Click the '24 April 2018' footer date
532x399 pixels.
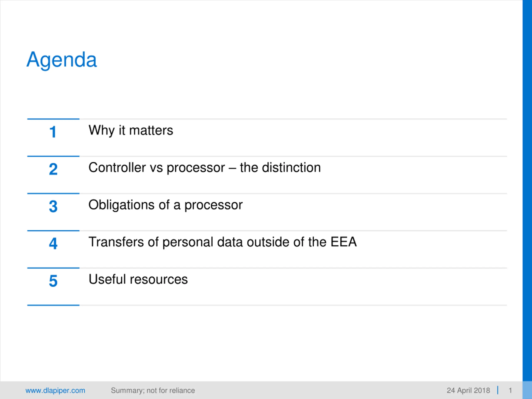tap(468, 390)
